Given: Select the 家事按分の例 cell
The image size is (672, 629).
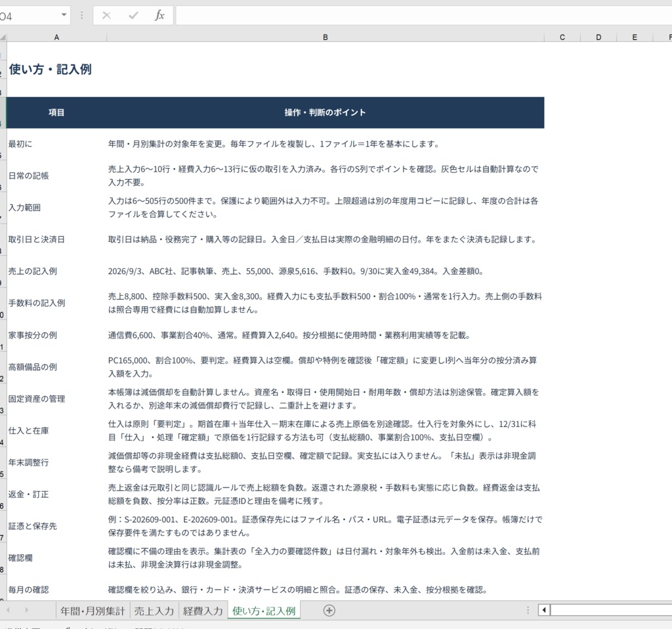Looking at the screenshot, I should coord(56,335).
